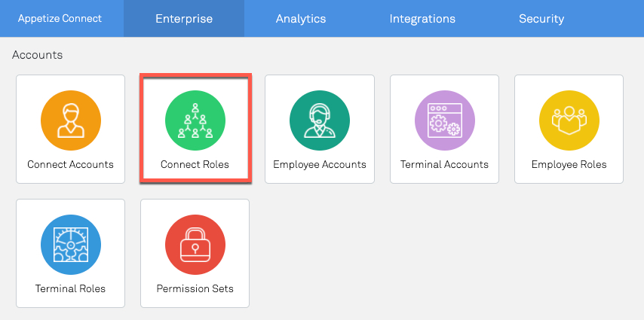644x320 pixels.
Task: Select the Security tab
Action: [541, 19]
